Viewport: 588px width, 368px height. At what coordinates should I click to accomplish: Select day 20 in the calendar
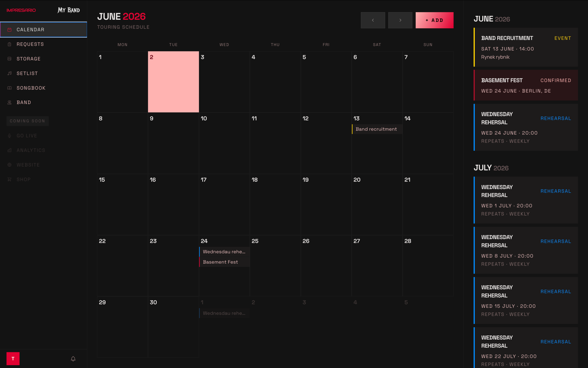377,204
